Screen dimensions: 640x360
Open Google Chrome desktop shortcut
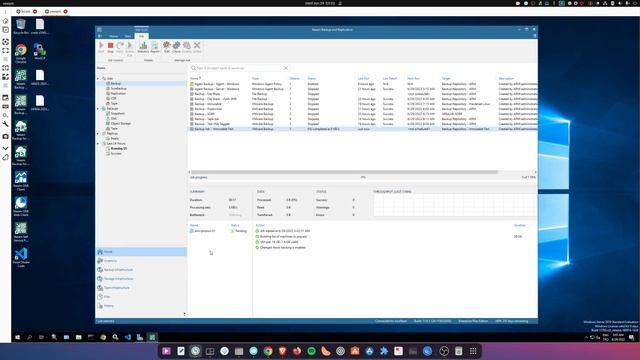coord(21,53)
